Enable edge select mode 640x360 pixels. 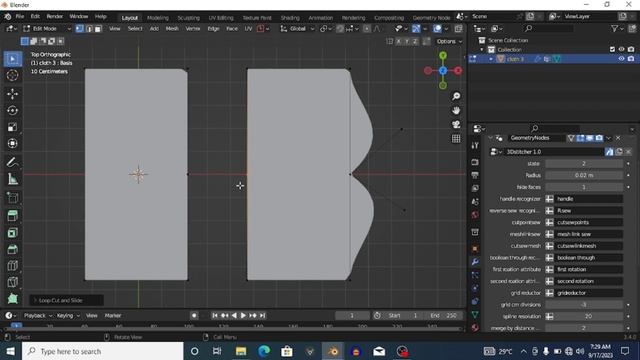[x=89, y=29]
